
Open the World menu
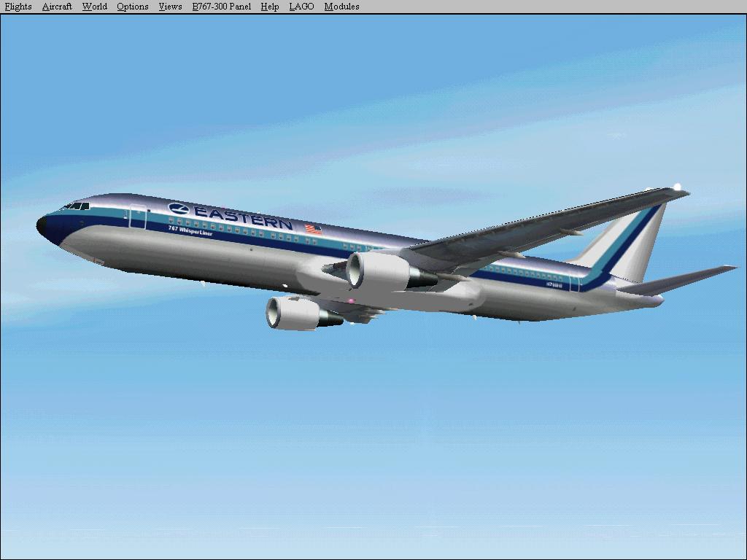[x=94, y=7]
